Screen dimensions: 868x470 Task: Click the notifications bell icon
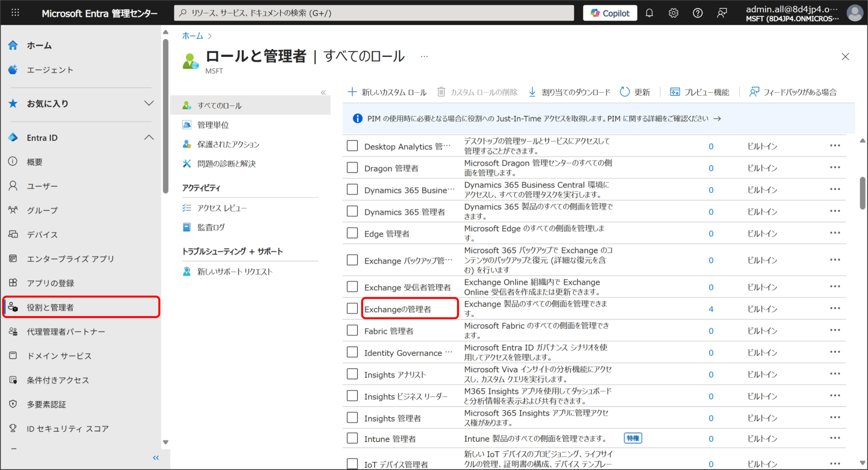click(x=649, y=13)
